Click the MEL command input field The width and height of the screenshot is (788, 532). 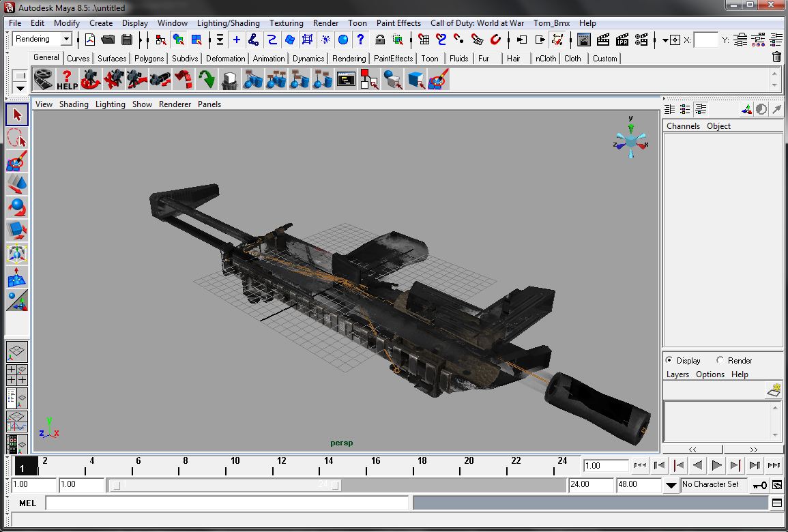point(227,503)
